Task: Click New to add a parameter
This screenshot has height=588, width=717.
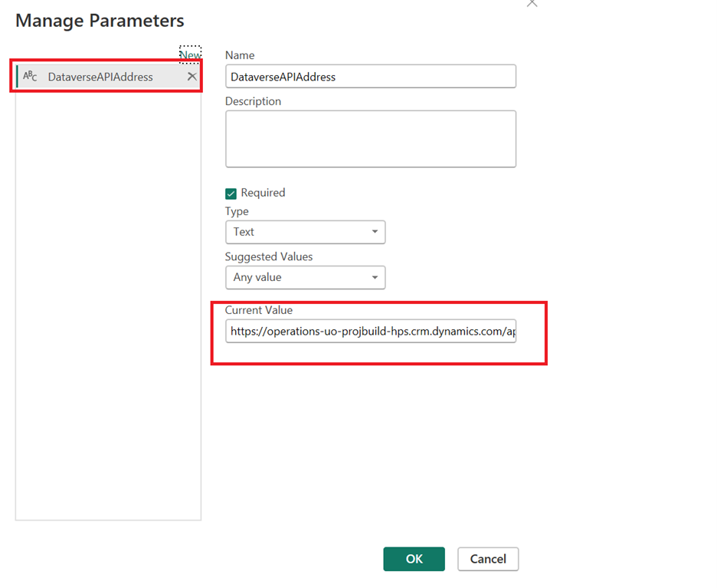Action: pyautogui.click(x=190, y=55)
